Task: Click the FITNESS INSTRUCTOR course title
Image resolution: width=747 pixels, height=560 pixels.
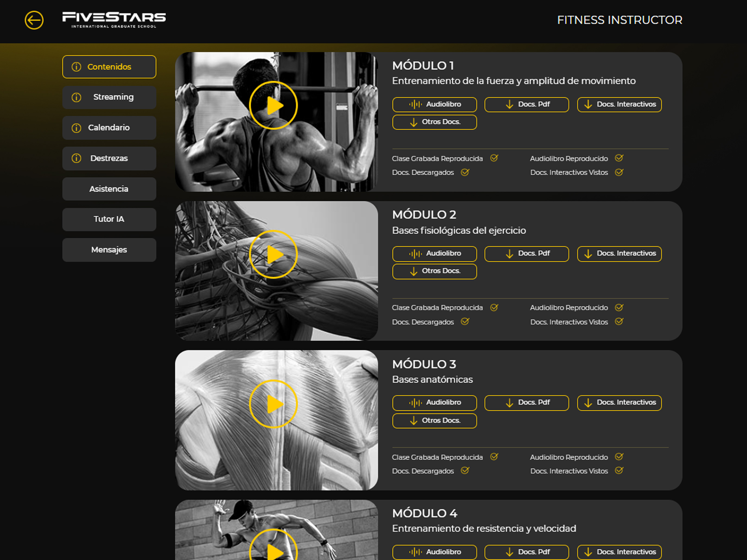Action: tap(620, 20)
